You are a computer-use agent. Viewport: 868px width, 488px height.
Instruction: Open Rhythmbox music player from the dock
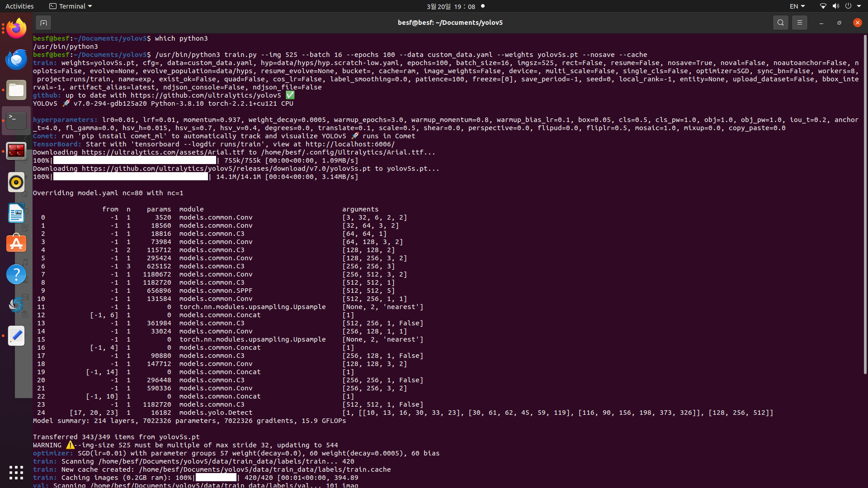click(16, 182)
